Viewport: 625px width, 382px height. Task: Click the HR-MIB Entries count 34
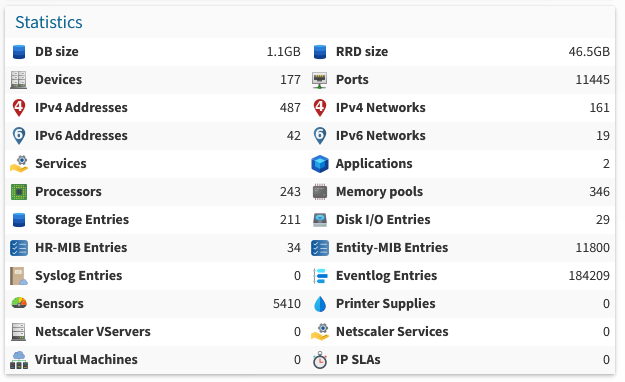point(294,248)
